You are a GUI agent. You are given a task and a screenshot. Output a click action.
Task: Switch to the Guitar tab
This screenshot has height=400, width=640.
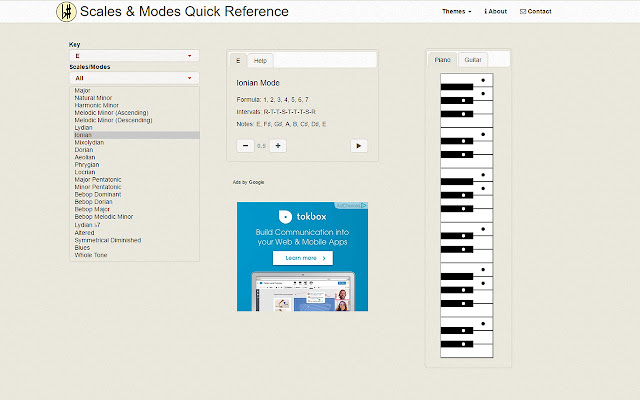[473, 60]
